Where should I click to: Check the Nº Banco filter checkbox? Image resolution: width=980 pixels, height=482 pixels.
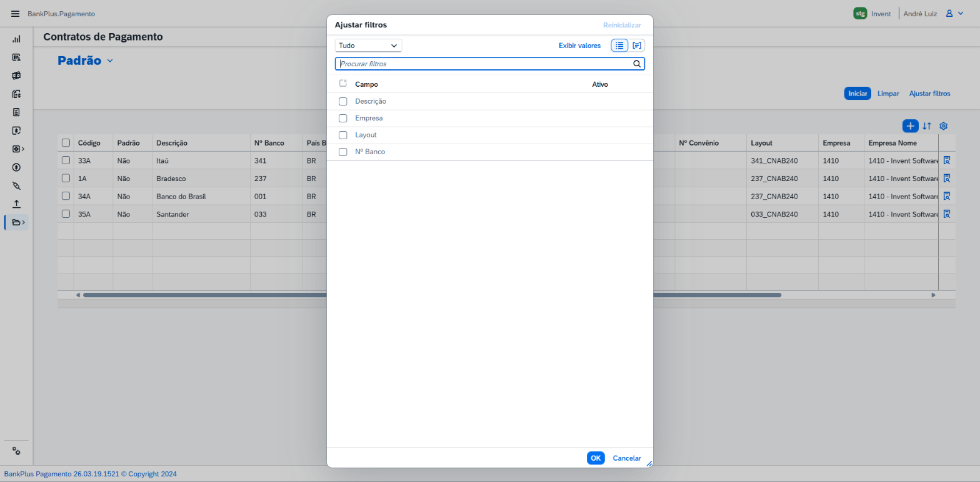tap(342, 152)
